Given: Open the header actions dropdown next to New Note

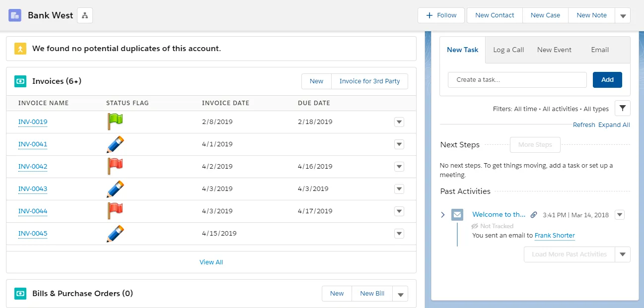Looking at the screenshot, I should 623,15.
